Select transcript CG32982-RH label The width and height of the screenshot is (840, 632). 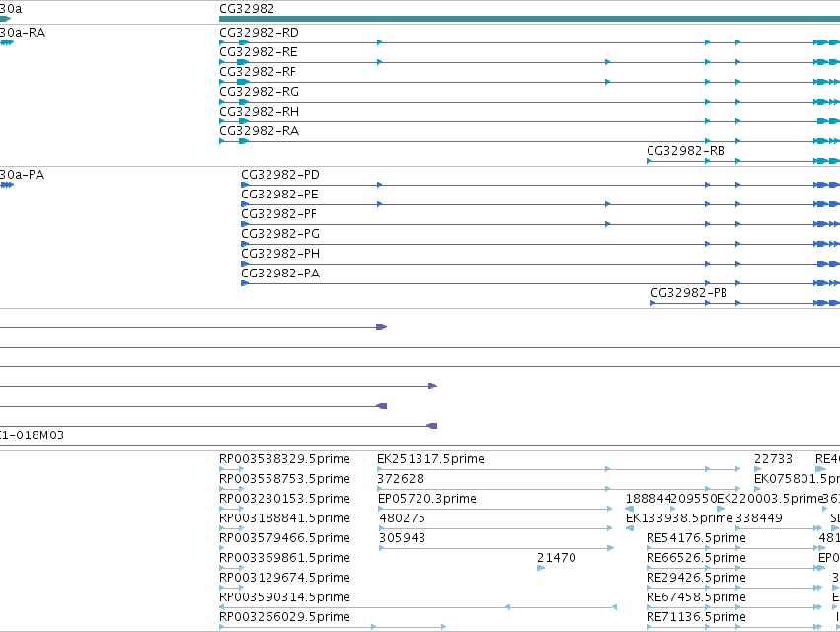[260, 112]
